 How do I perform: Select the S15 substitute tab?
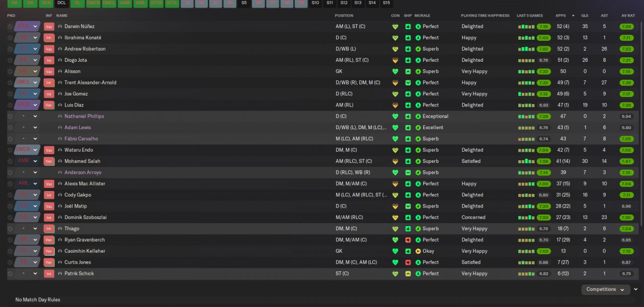tap(386, 3)
